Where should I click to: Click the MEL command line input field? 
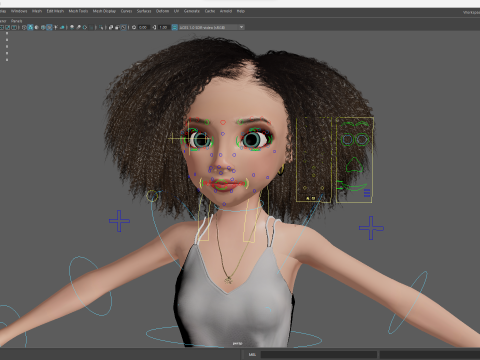click(x=319, y=354)
